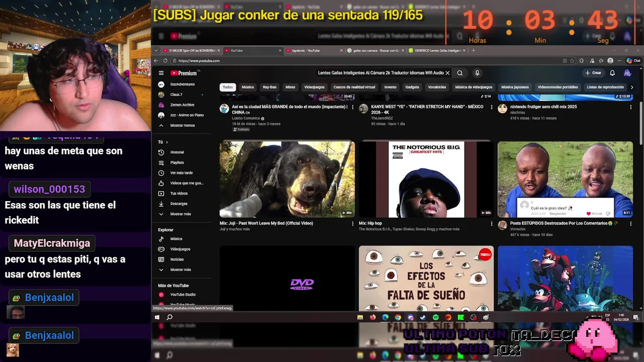Reload the page with refresh button

164,61
